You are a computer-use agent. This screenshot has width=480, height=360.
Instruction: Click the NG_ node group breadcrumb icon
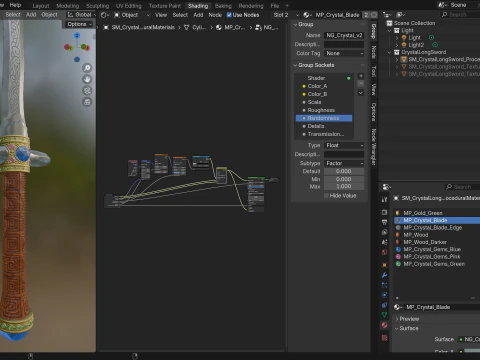pyautogui.click(x=258, y=27)
